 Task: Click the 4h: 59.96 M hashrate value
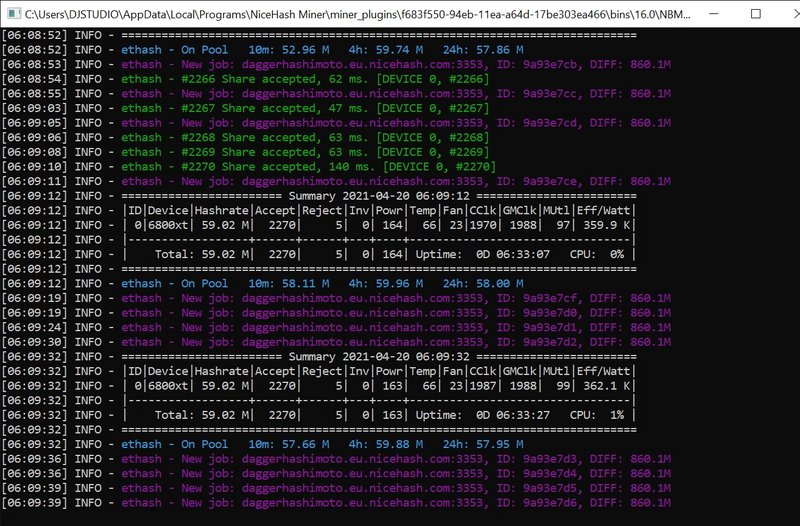386,284
